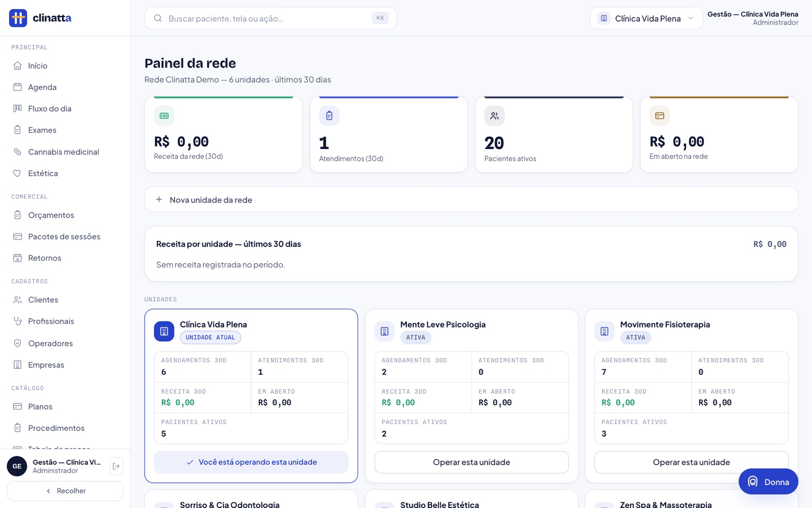Click the Planos card icon
812x508 pixels.
pyautogui.click(x=18, y=406)
